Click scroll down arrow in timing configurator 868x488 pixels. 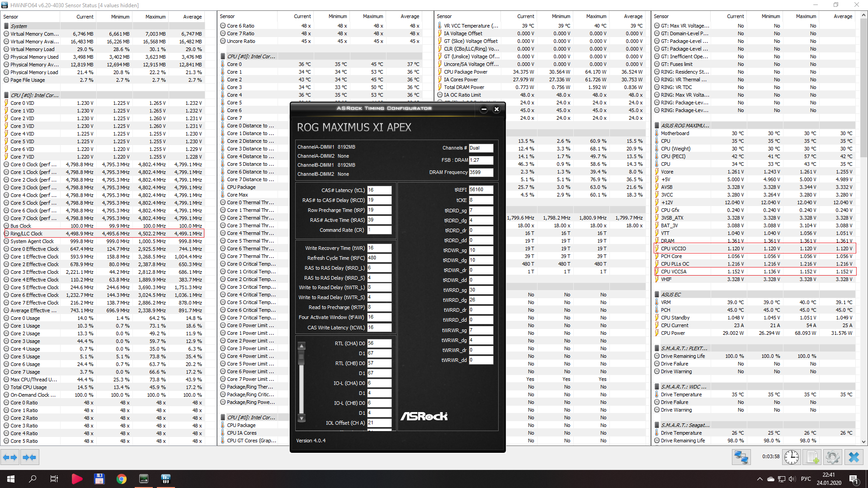point(302,418)
